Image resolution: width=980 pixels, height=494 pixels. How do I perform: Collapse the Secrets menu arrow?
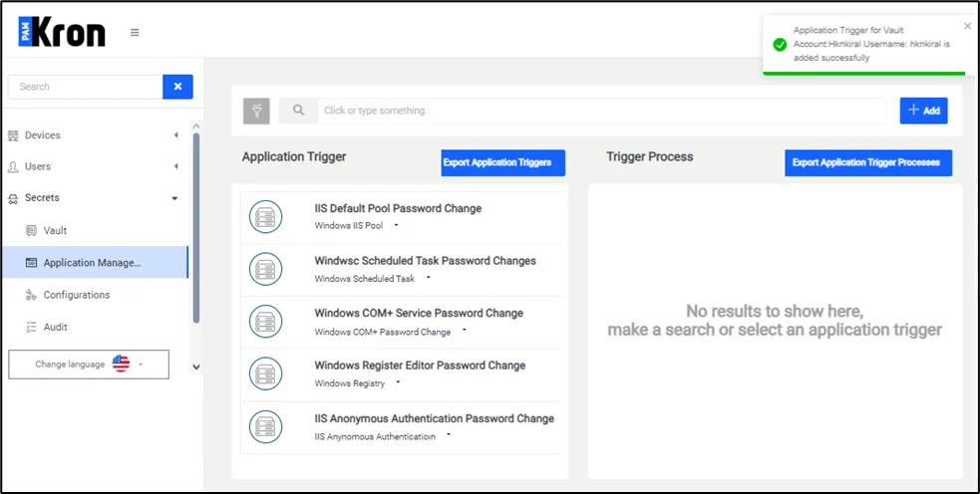pos(174,198)
